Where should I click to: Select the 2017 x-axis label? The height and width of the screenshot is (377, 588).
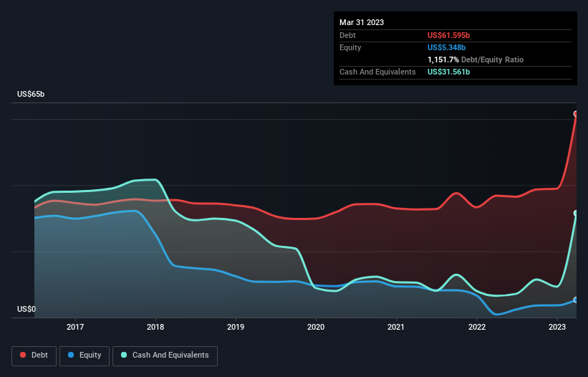pyautogui.click(x=75, y=327)
